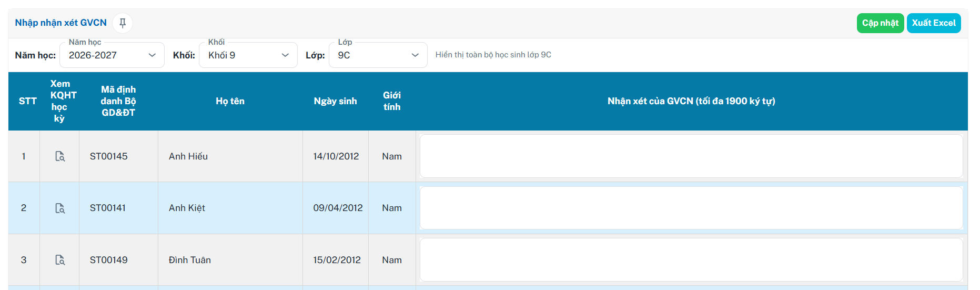Click the name Anh Kiệt
This screenshot has width=980, height=290.
[x=187, y=208]
